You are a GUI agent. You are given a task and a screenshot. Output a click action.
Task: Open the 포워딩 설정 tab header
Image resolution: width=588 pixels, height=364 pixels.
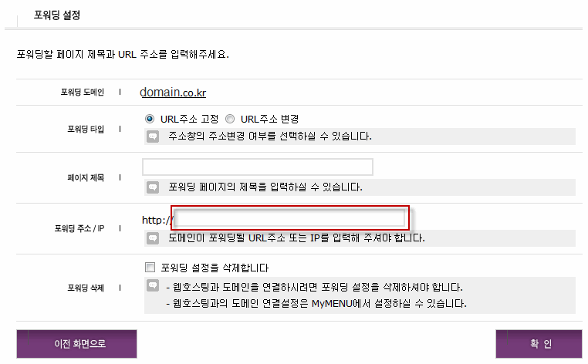pos(58,15)
